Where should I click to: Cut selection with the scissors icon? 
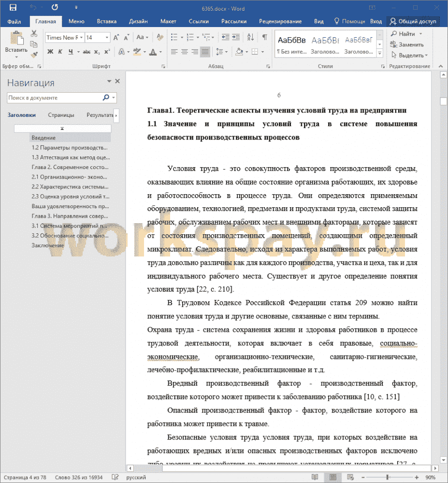(x=34, y=33)
